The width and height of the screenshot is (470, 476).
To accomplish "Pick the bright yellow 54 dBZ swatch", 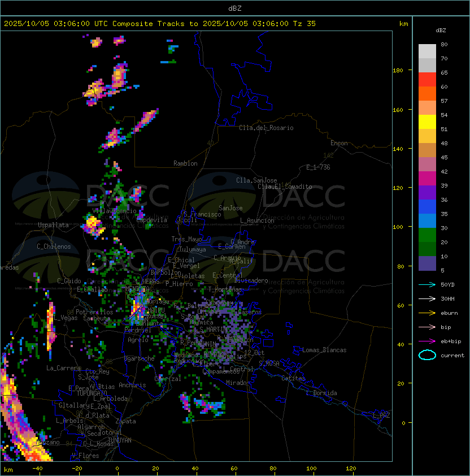I will coord(427,122).
